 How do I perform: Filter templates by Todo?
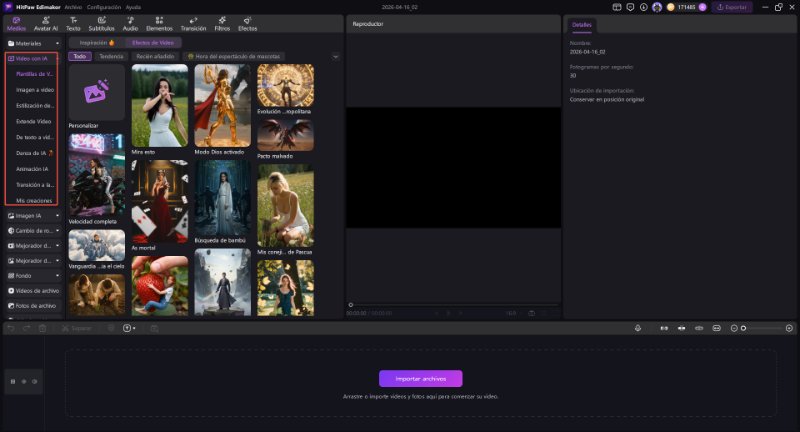click(x=80, y=57)
